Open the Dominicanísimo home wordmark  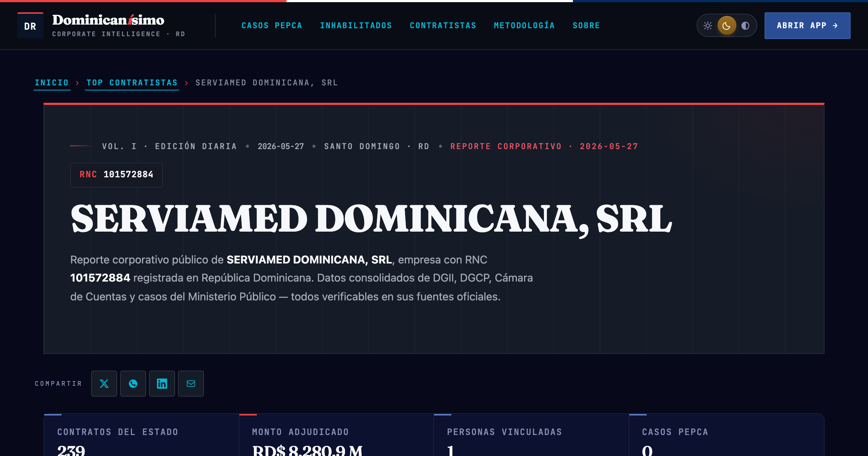click(x=108, y=20)
